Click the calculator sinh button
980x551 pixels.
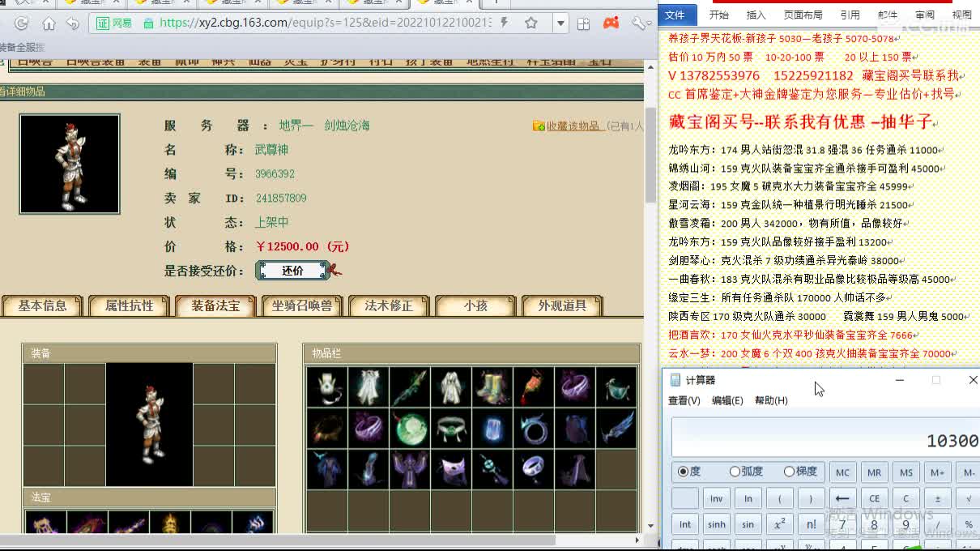717,524
